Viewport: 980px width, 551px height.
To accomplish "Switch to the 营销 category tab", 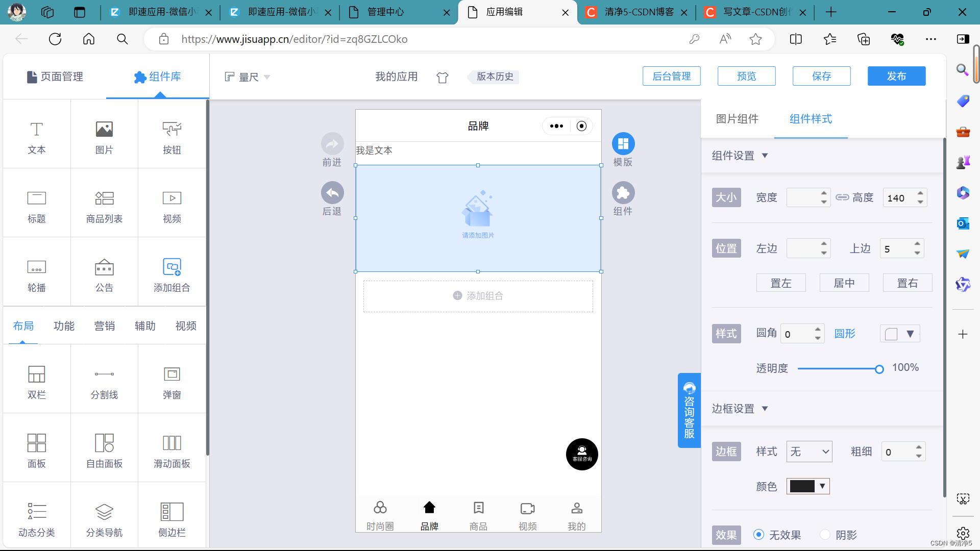I will pyautogui.click(x=104, y=326).
